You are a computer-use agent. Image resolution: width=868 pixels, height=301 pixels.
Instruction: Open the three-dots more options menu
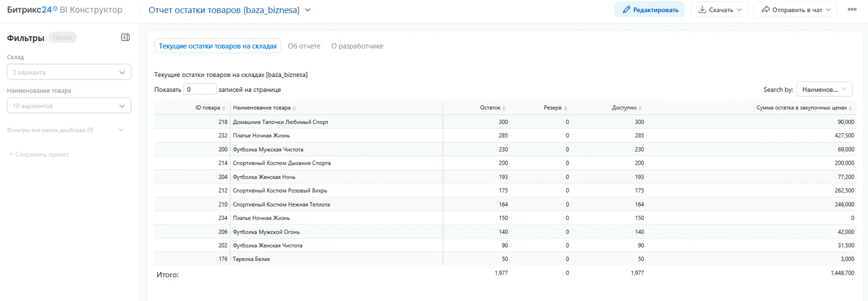(x=852, y=9)
